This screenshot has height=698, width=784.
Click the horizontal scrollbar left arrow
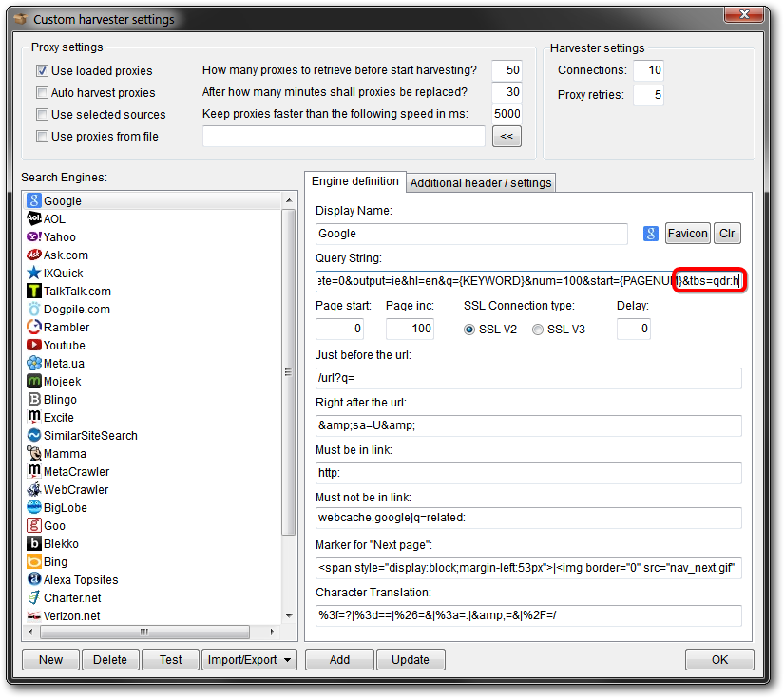pos(31,632)
